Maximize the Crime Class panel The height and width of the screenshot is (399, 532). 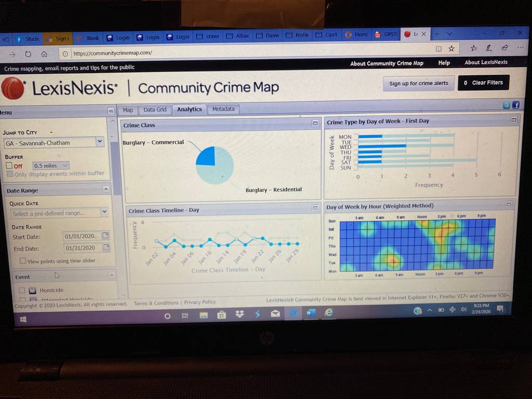[x=315, y=123]
